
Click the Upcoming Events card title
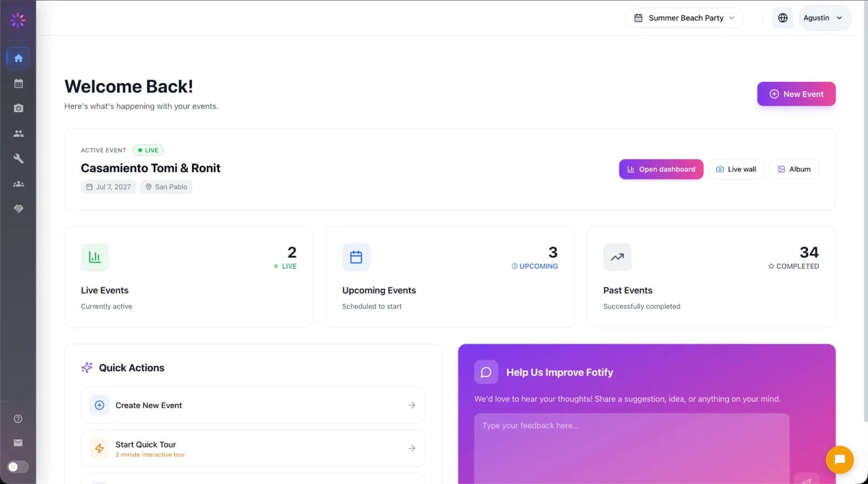coord(379,290)
